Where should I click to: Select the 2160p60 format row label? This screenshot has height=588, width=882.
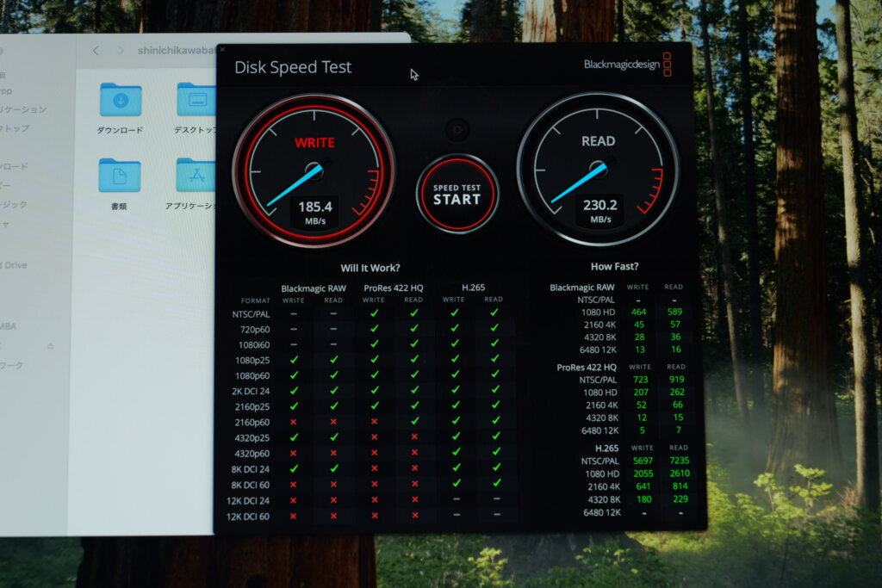[x=252, y=422]
